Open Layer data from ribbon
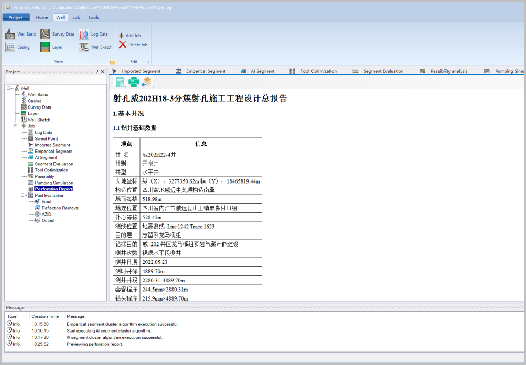The width and height of the screenshot is (526, 365). click(x=51, y=47)
